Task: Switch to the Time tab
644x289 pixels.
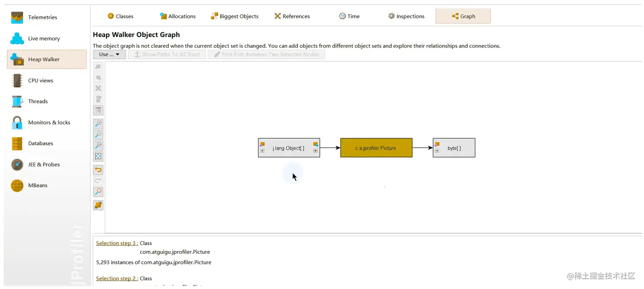Action: pos(349,16)
